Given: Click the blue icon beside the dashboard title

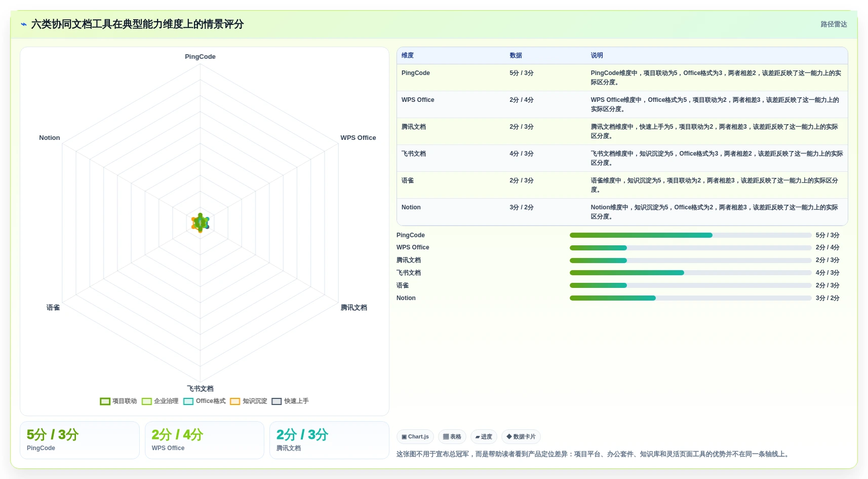Looking at the screenshot, I should point(23,24).
